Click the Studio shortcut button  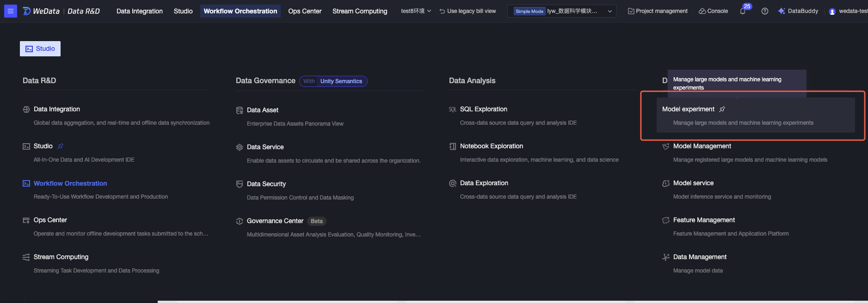point(40,48)
